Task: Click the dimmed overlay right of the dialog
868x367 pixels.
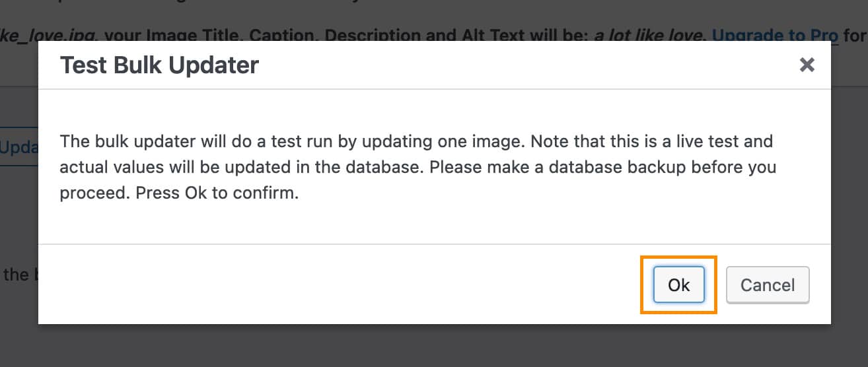Action: (850, 198)
